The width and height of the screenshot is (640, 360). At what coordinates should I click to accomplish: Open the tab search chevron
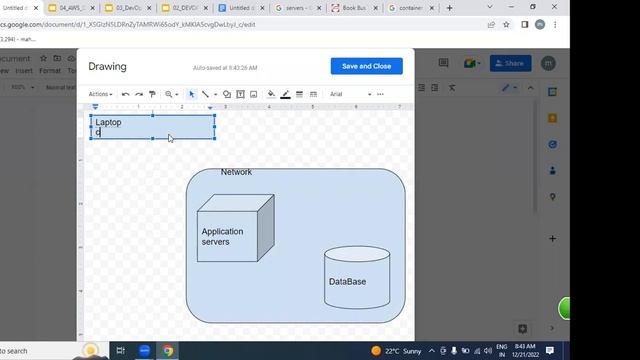tap(490, 7)
